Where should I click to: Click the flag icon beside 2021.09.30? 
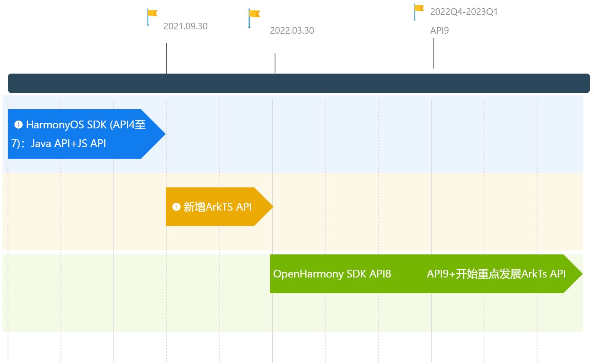[x=152, y=17]
